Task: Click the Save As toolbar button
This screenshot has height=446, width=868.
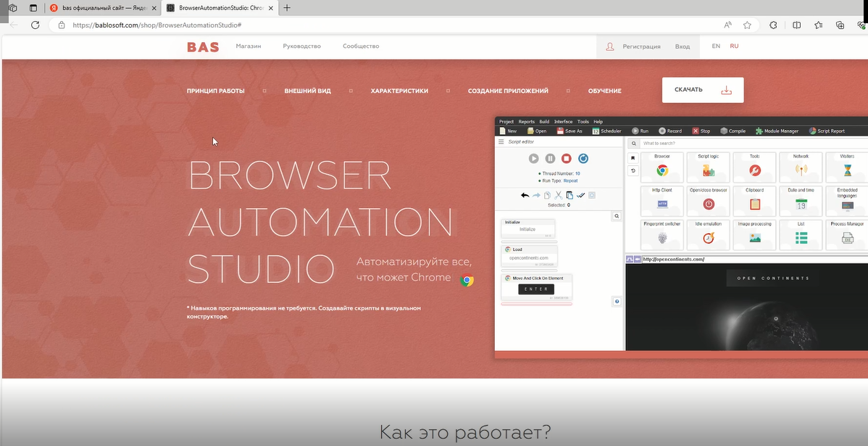Action: pos(569,131)
